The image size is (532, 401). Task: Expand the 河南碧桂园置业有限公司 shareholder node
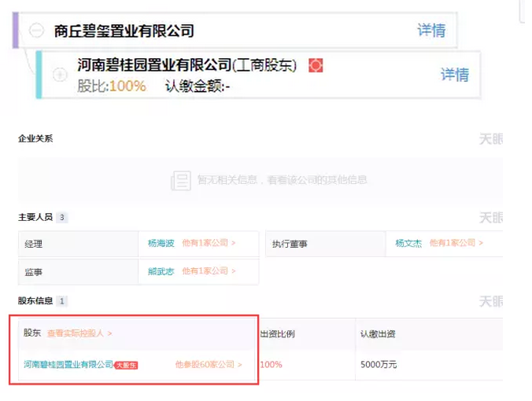60,74
